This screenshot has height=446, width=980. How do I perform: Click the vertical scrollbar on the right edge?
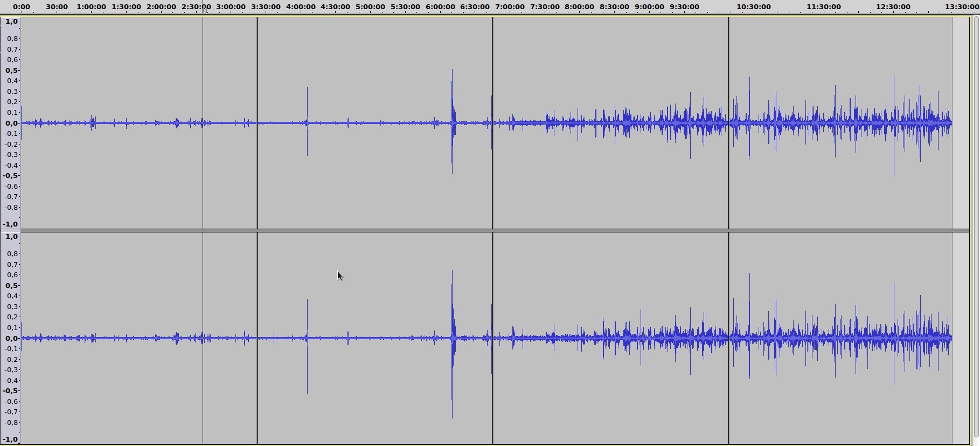(x=975, y=227)
